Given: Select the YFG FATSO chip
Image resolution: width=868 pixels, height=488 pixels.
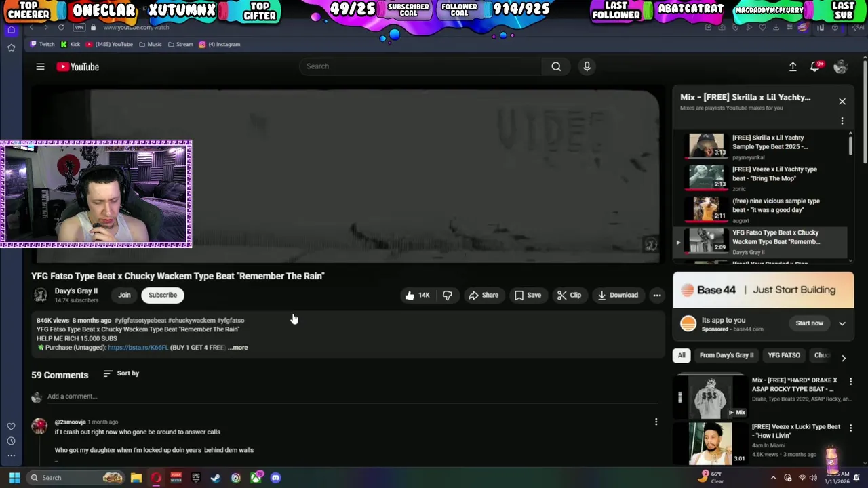Looking at the screenshot, I should point(783,355).
